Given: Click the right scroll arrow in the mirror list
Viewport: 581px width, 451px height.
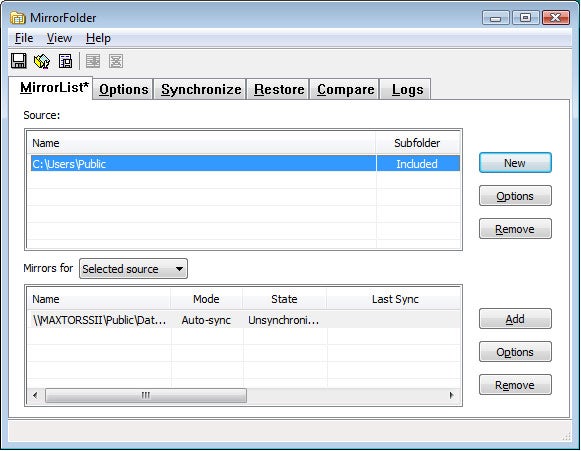Looking at the screenshot, I should click(x=451, y=395).
